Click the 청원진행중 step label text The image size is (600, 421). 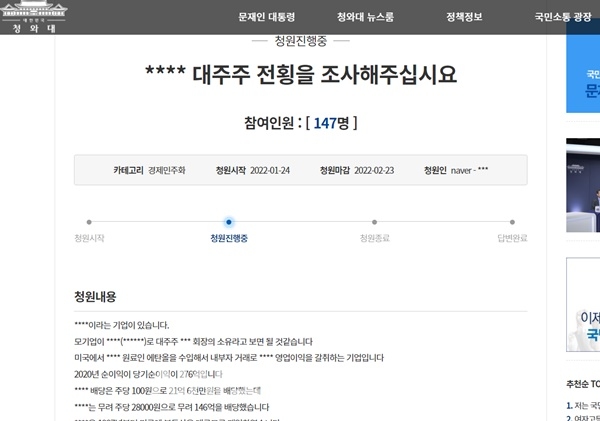point(229,238)
